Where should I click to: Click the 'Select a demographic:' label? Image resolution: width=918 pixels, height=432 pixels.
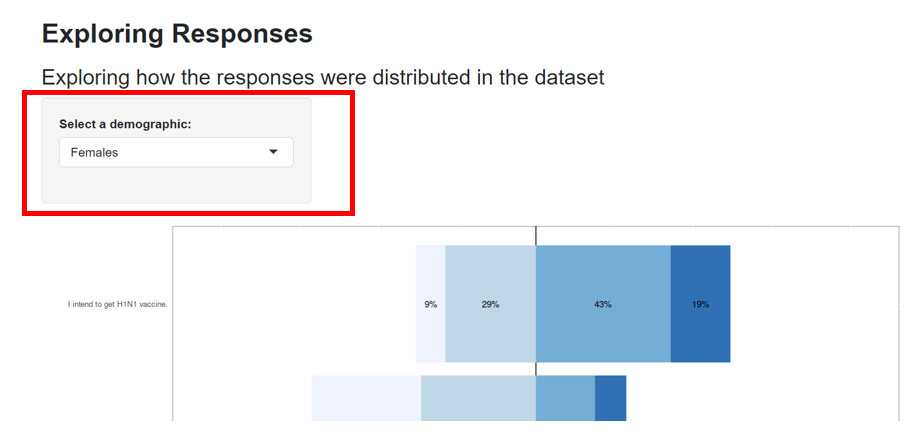[x=125, y=124]
